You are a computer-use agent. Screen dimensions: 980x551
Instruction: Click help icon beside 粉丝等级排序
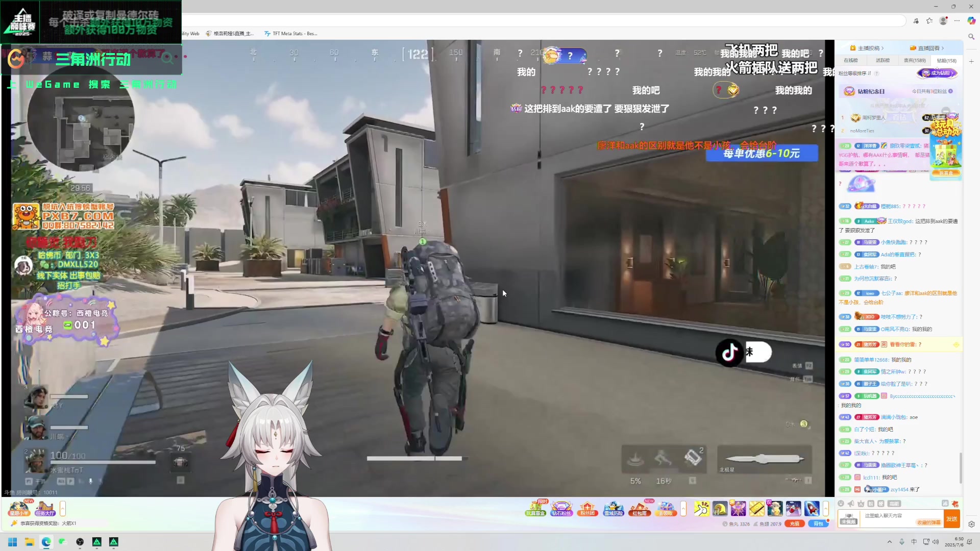coord(876,73)
